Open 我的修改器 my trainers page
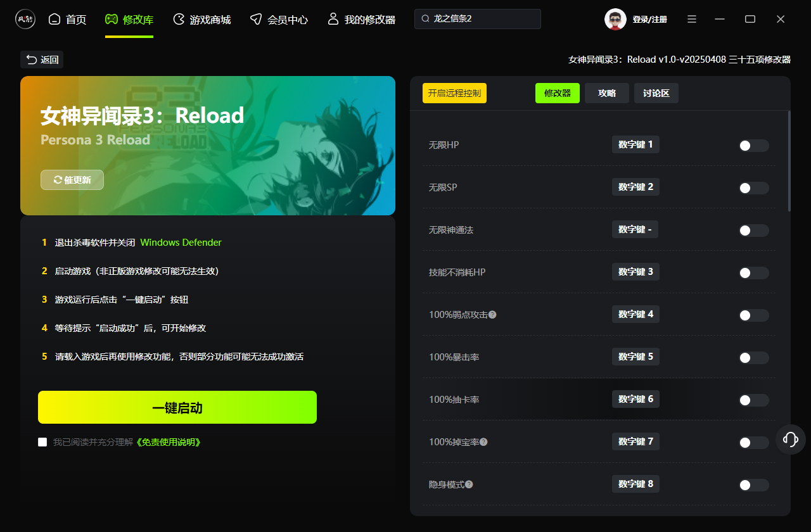The height and width of the screenshot is (532, 811). pyautogui.click(x=361, y=20)
